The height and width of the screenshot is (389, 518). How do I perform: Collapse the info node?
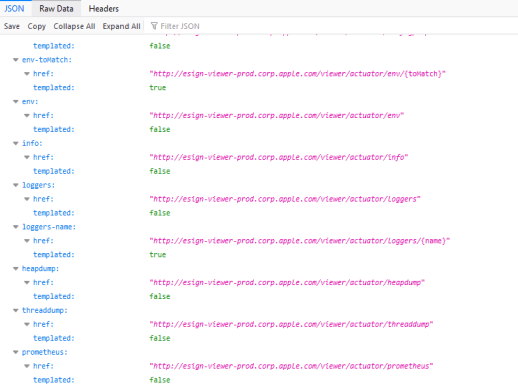(15, 143)
